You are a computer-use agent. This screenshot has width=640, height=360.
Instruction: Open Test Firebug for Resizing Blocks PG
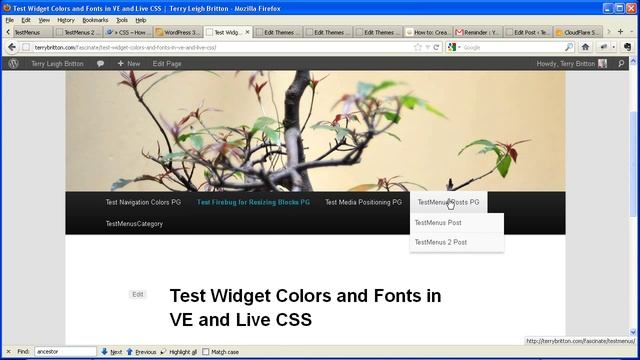253,202
